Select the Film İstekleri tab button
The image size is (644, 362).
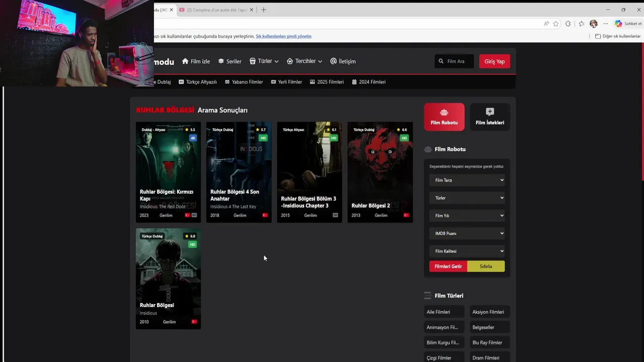click(490, 117)
